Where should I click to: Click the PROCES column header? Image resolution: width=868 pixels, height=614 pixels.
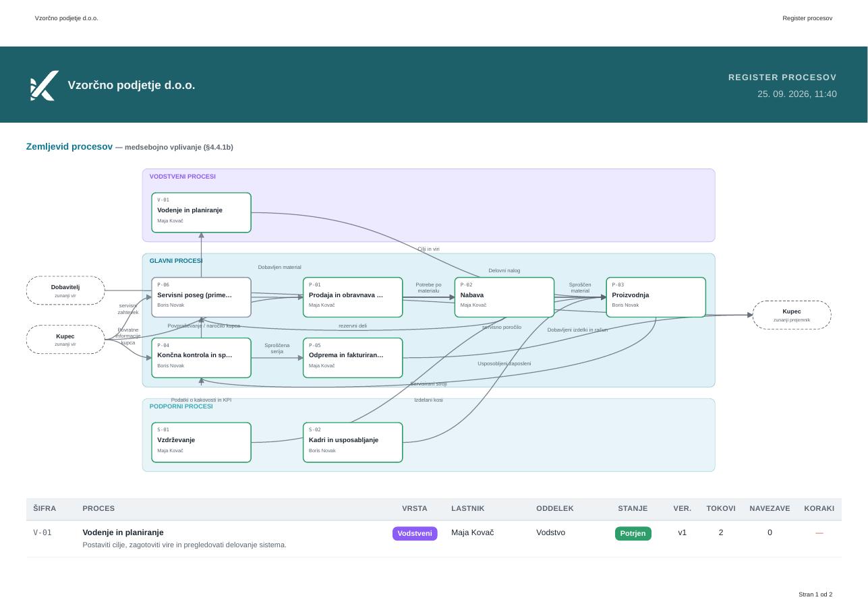click(x=98, y=508)
